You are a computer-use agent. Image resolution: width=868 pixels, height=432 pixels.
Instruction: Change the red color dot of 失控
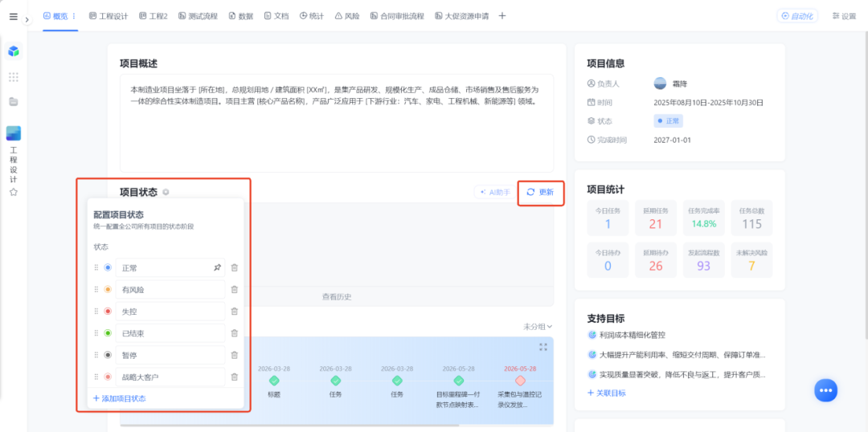108,312
